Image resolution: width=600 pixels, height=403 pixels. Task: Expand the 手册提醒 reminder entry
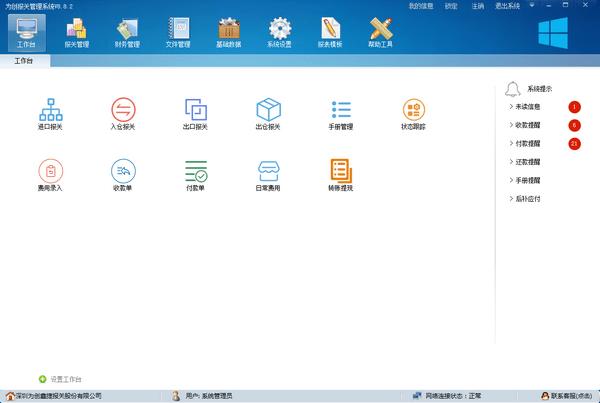[x=528, y=180]
